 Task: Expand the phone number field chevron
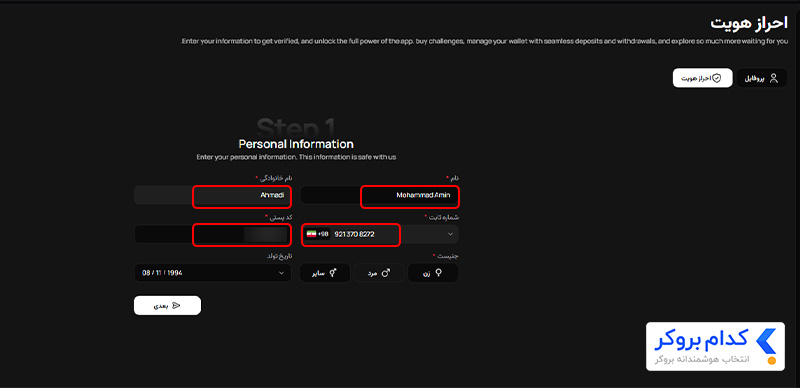click(x=450, y=234)
